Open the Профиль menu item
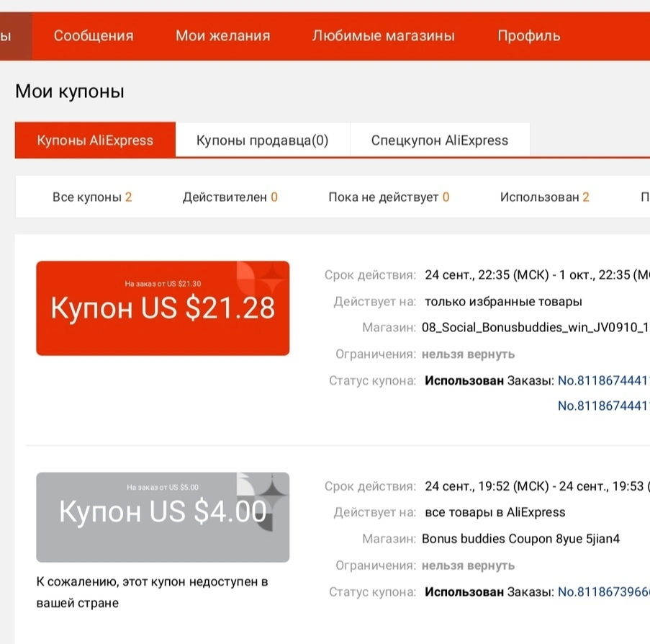 (529, 36)
